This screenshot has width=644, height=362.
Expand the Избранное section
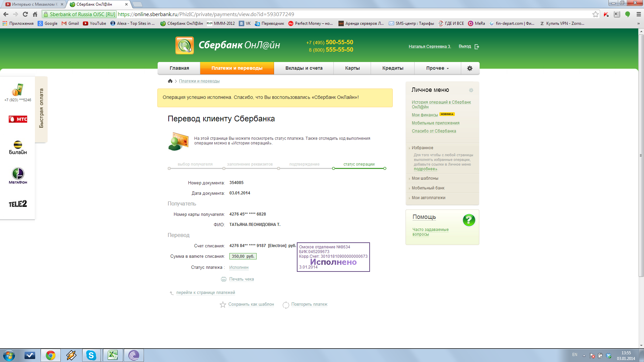(422, 148)
